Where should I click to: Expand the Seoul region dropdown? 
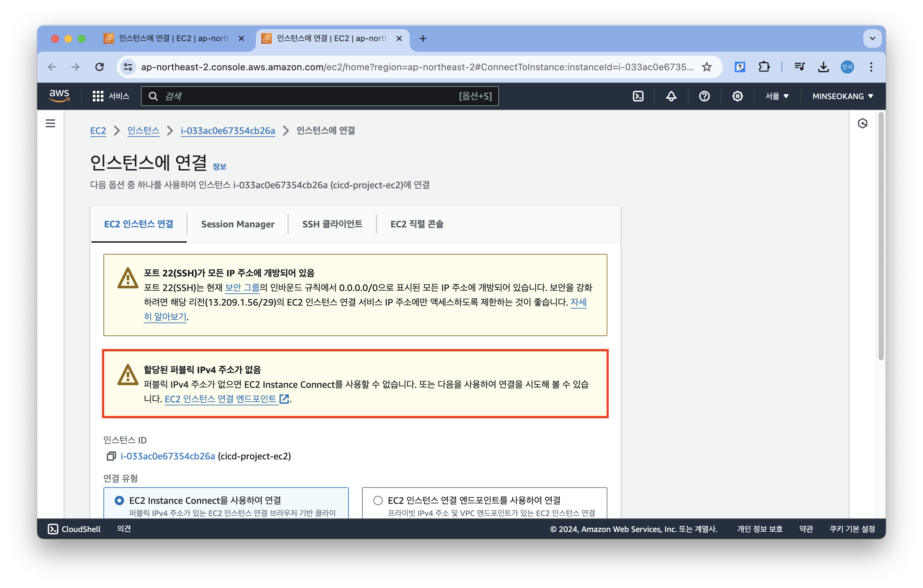tap(776, 96)
